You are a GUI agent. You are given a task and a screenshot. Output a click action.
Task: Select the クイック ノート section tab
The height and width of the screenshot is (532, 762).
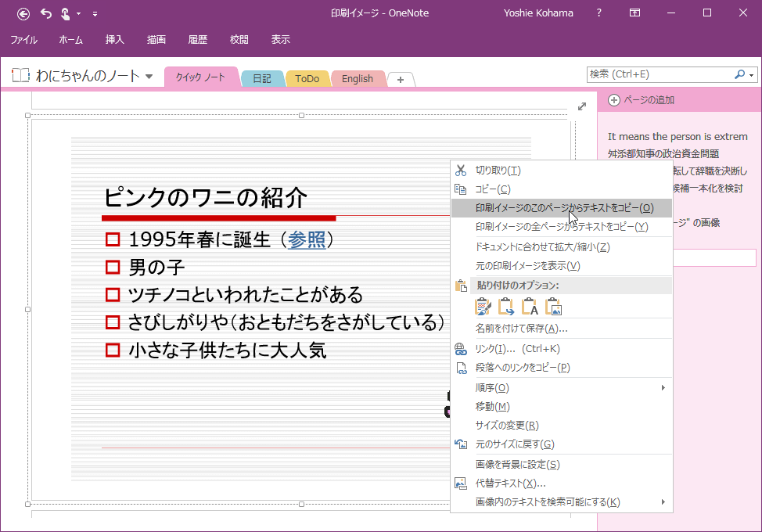coord(201,77)
